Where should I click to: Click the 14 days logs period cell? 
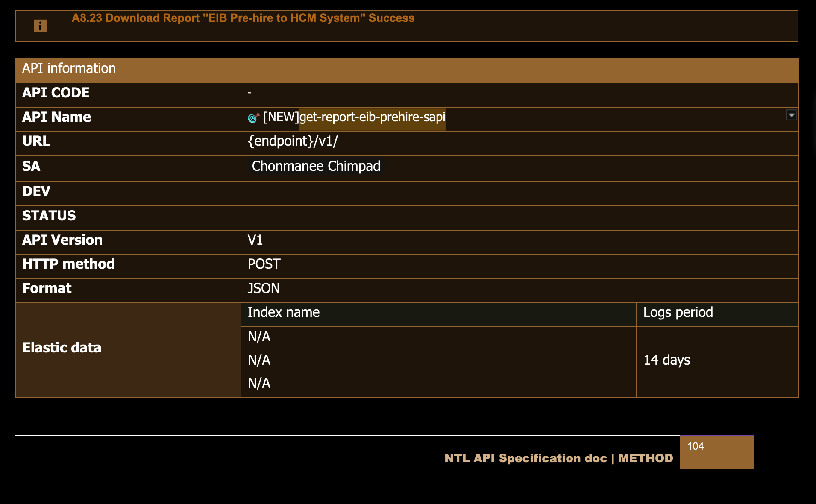point(667,360)
